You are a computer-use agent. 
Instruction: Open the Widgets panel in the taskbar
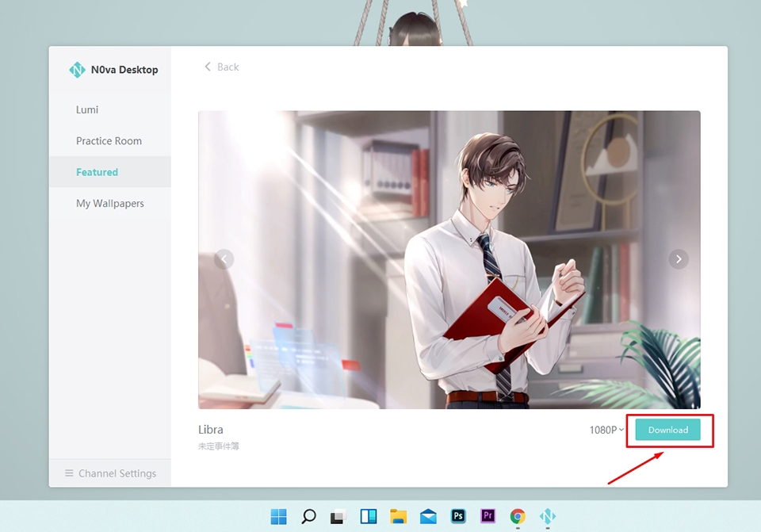tap(369, 516)
